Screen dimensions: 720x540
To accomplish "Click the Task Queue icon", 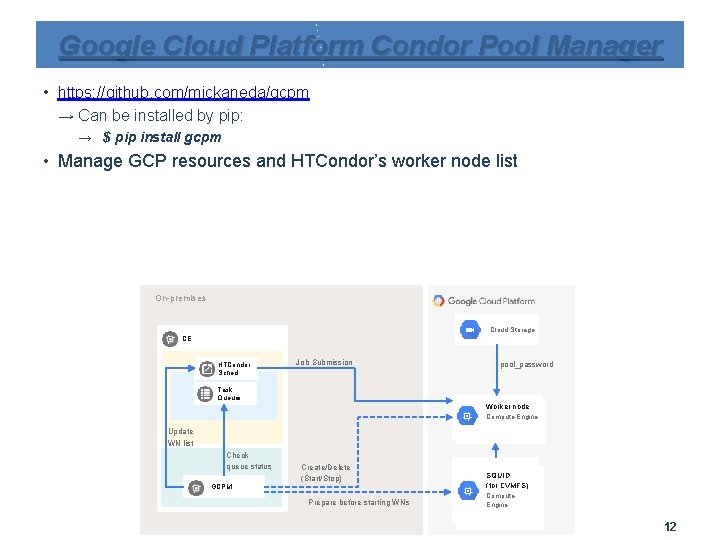I will click(205, 394).
